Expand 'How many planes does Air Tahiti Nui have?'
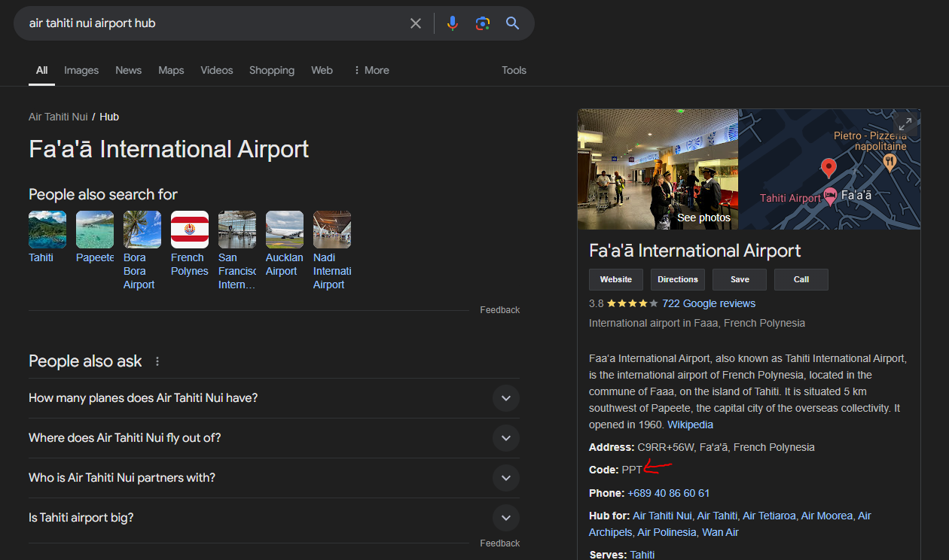The width and height of the screenshot is (949, 560). coord(505,398)
